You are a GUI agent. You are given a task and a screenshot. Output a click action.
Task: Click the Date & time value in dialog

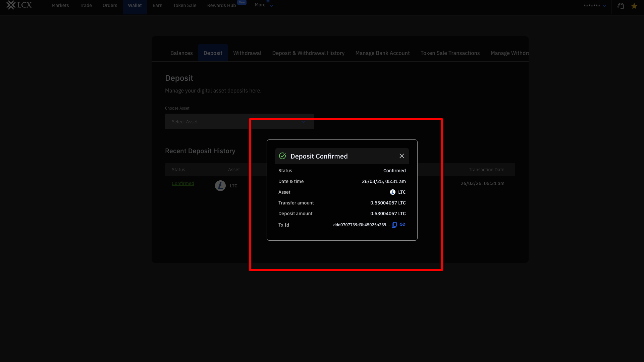pyautogui.click(x=384, y=181)
